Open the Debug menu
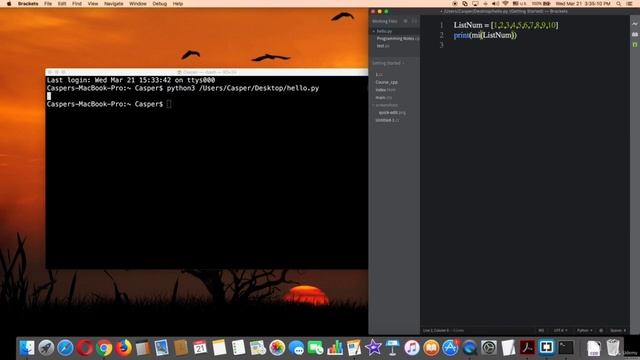This screenshot has height=360, width=640. (x=159, y=4)
